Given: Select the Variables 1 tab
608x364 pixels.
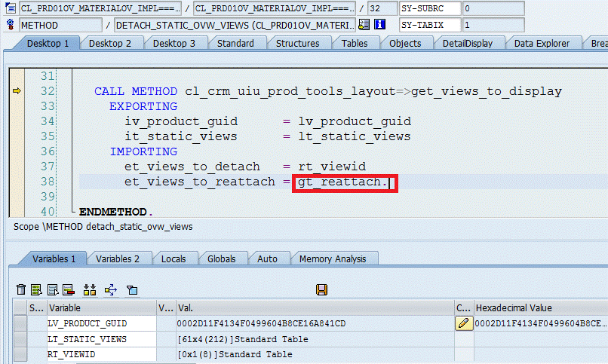Looking at the screenshot, I should coord(54,258).
